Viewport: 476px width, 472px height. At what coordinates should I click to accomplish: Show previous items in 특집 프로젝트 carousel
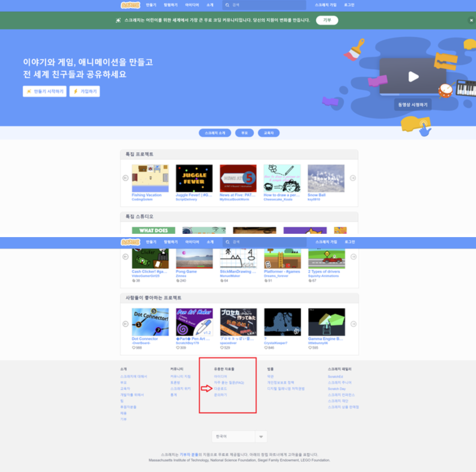coord(125,178)
